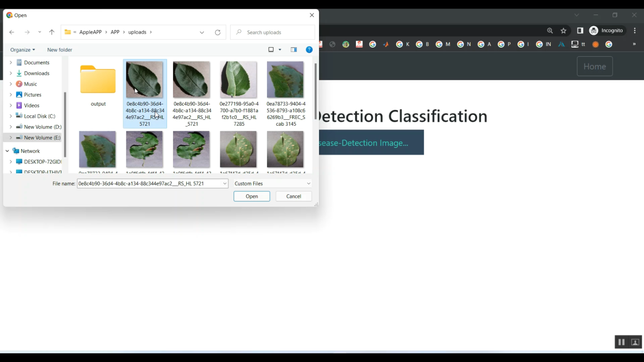644x362 pixels.
Task: Click the Up one level arrow
Action: point(52,32)
